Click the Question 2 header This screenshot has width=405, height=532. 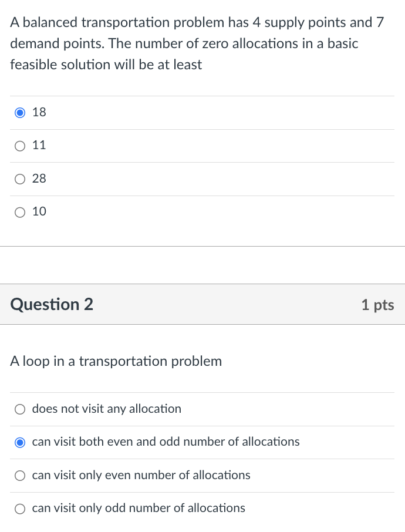click(x=51, y=304)
